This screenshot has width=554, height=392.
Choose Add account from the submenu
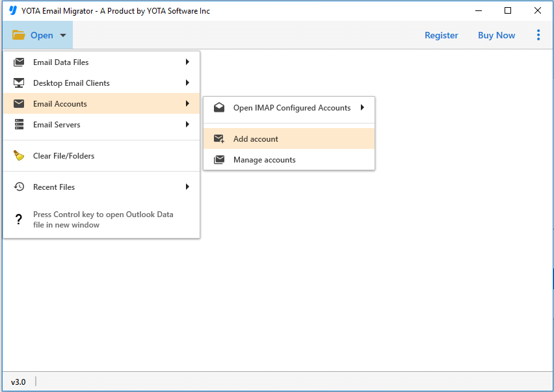pos(256,138)
